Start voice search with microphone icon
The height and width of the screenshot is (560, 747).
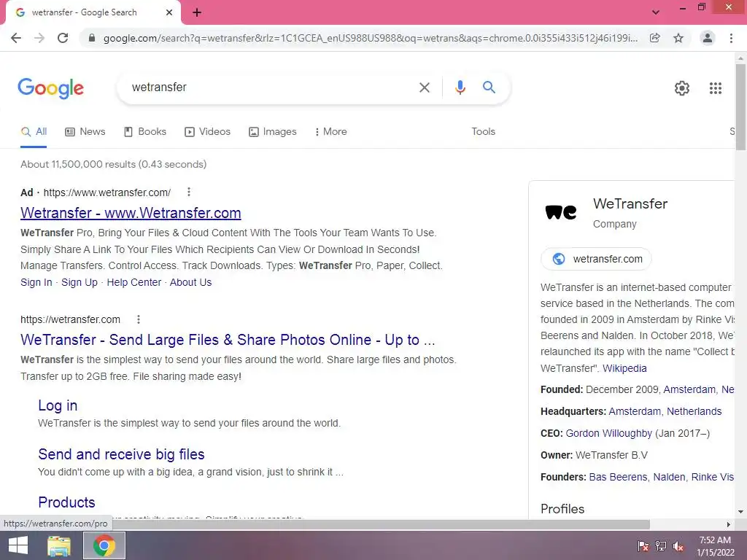pyautogui.click(x=460, y=87)
